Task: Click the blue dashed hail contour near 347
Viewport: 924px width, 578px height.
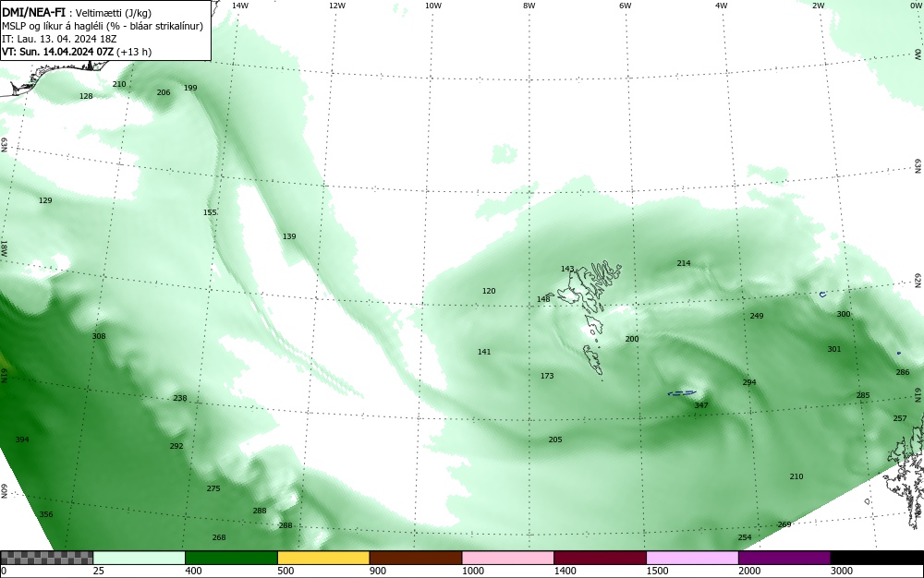Action: point(682,393)
